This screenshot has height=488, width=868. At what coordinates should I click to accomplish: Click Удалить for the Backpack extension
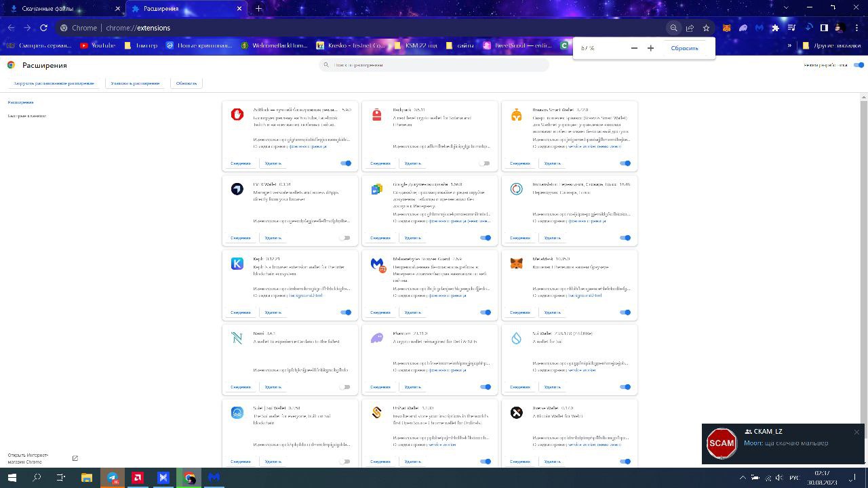412,163
